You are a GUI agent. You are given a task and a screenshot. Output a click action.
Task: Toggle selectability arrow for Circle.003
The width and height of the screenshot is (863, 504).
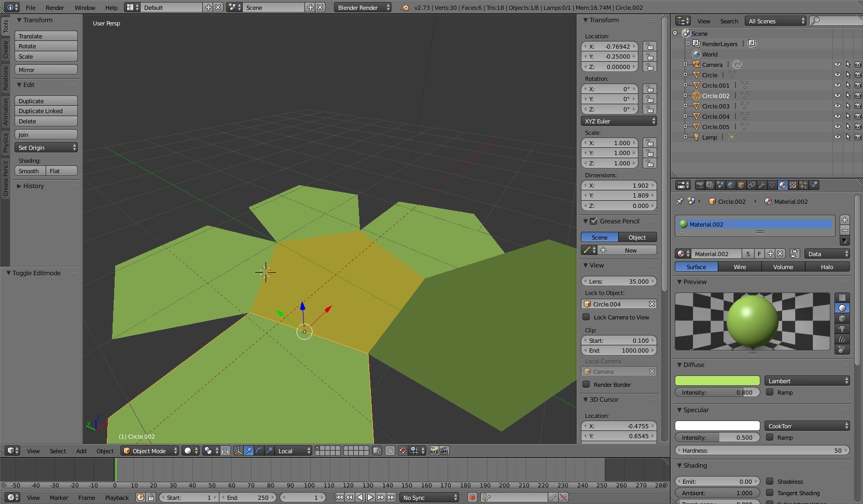[848, 106]
